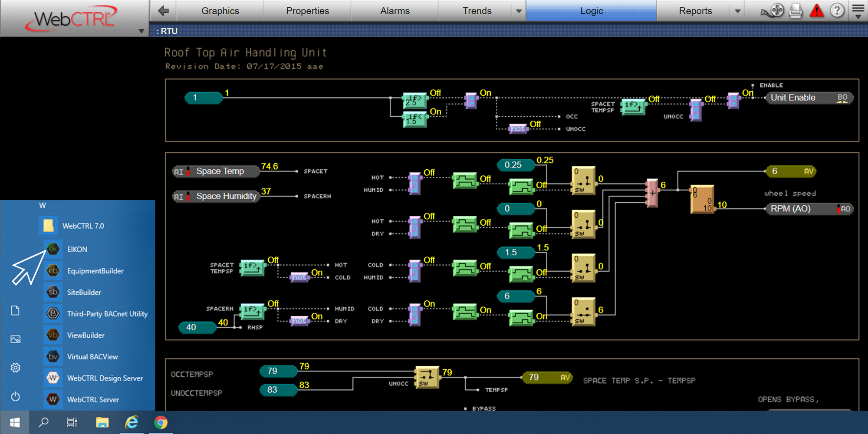Open Internet Explorer from taskbar
This screenshot has height=434, width=868.
tap(132, 422)
